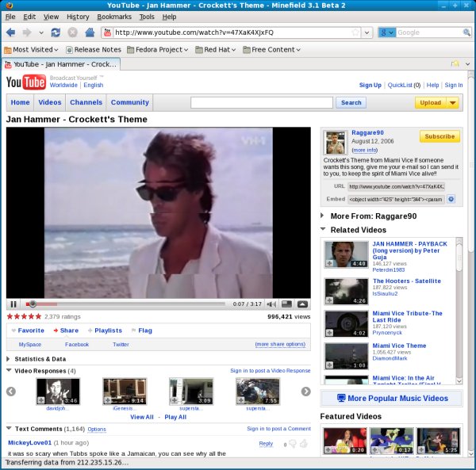
Task: Subscribe to Raggare90's channel
Action: [439, 136]
